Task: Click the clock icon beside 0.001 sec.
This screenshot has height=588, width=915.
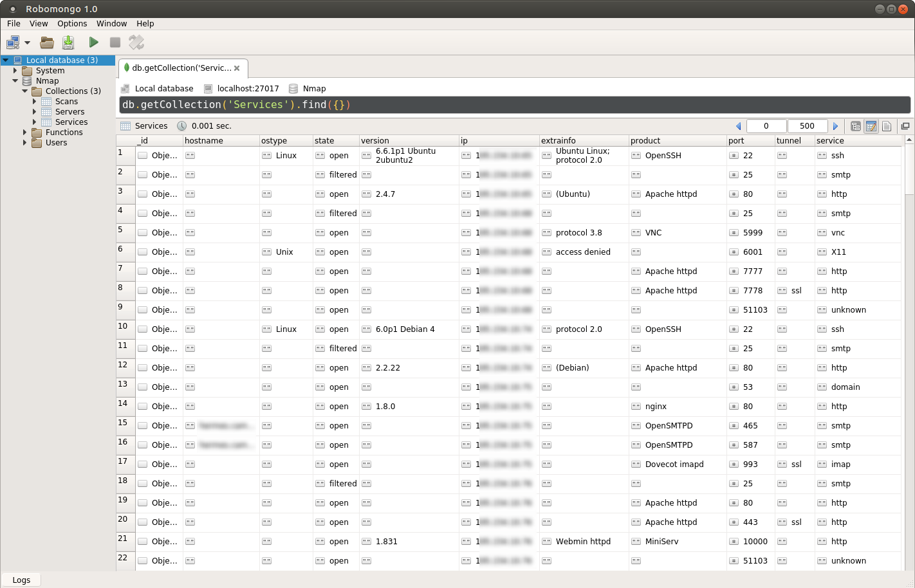Action: (x=182, y=126)
